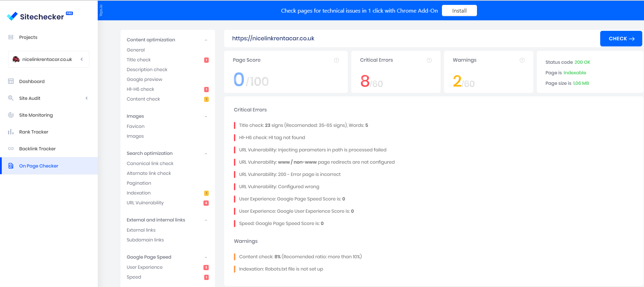Click 'Title check: 23 signs' error row
This screenshot has width=644, height=287.
[x=304, y=125]
